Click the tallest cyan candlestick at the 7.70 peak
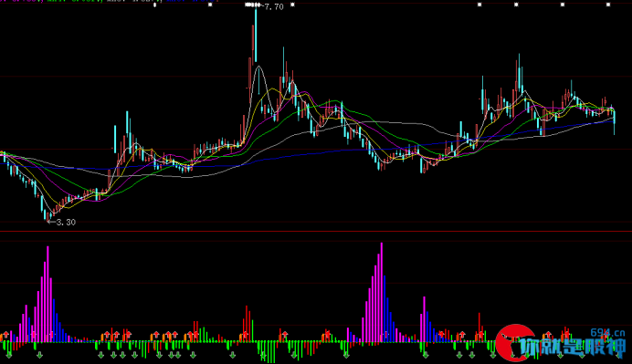This screenshot has height=364, width=632. point(256,36)
